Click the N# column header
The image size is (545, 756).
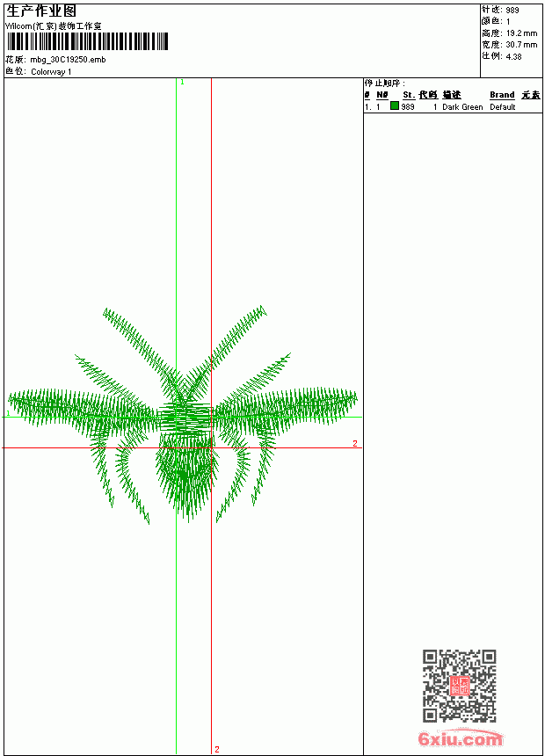coord(382,95)
